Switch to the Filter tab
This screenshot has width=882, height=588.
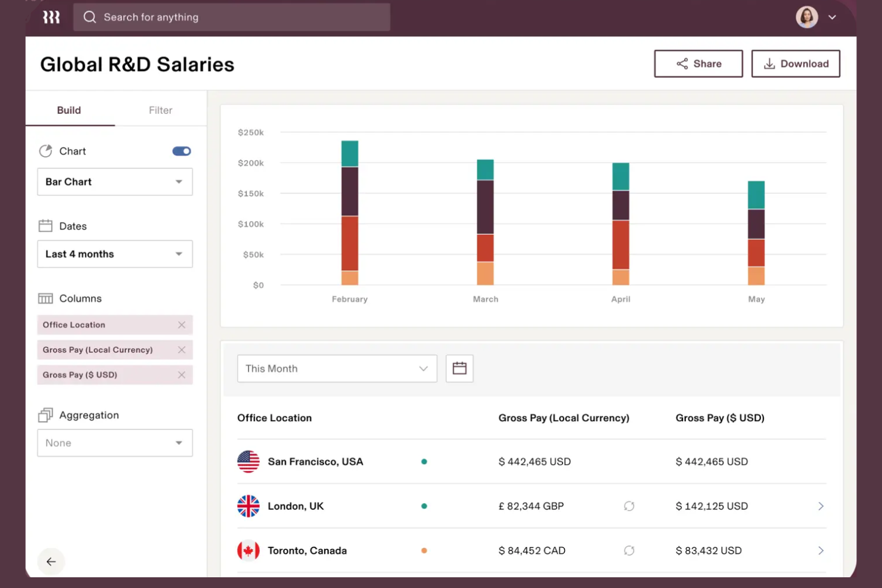pos(160,110)
